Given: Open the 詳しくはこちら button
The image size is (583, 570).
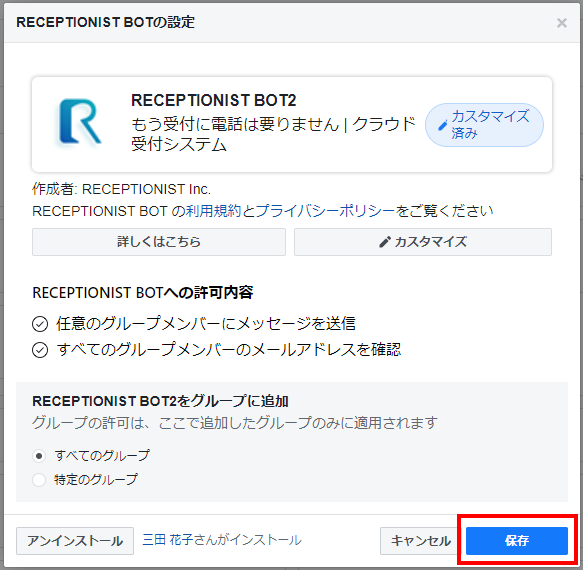Looking at the screenshot, I should coord(159,242).
